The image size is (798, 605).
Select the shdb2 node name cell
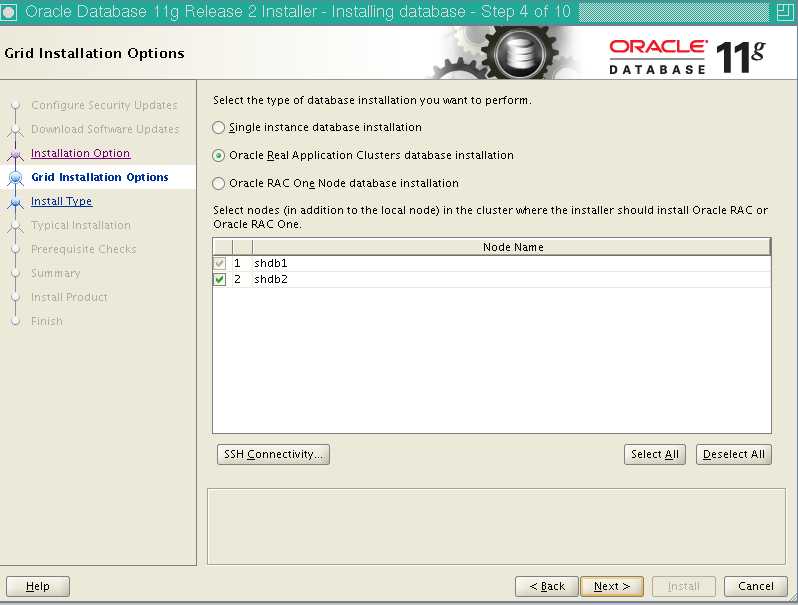coord(512,279)
